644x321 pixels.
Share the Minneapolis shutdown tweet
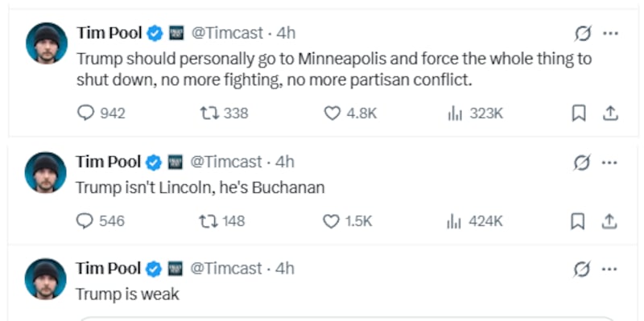click(x=610, y=113)
